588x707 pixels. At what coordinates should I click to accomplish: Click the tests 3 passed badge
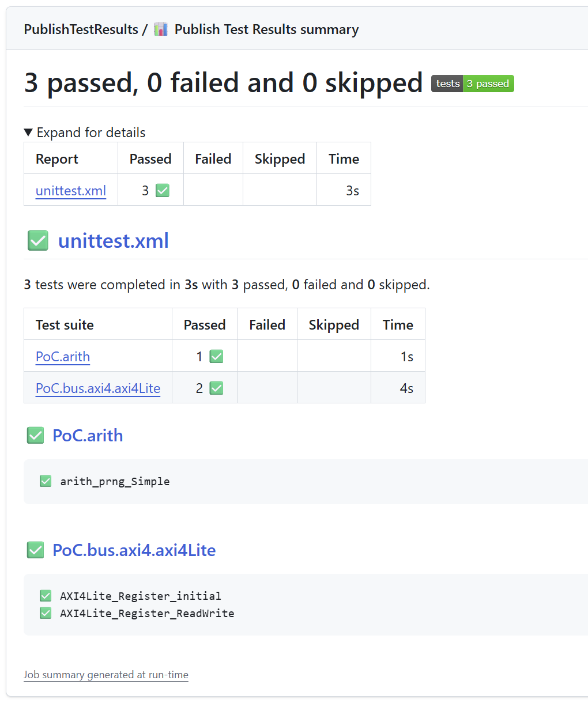[472, 84]
